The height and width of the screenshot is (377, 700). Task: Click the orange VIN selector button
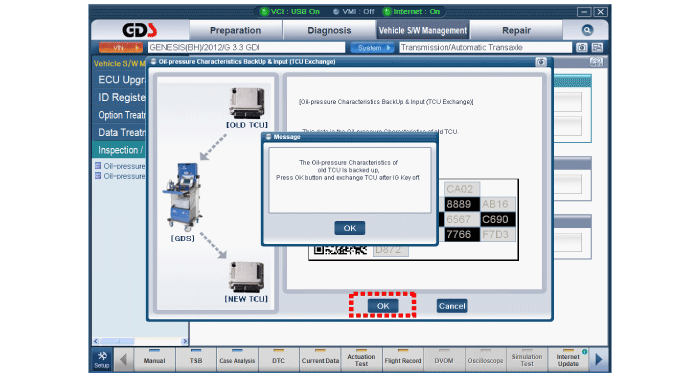(x=121, y=47)
